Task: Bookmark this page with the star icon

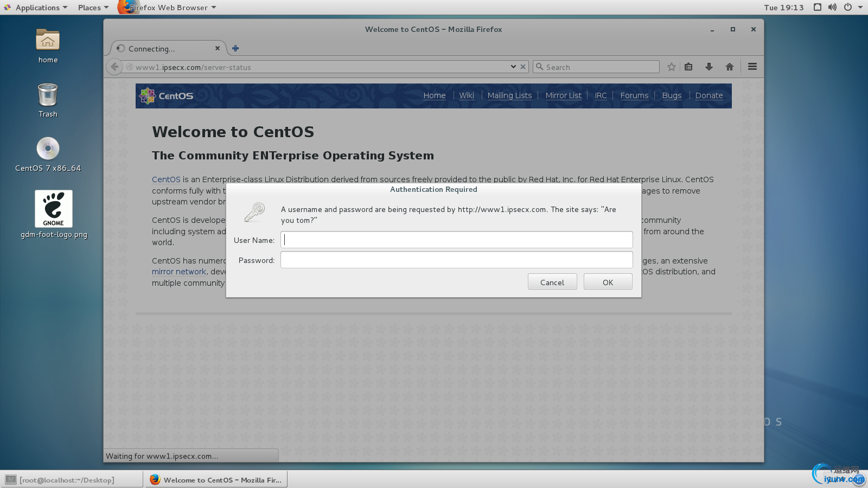Action: (672, 67)
